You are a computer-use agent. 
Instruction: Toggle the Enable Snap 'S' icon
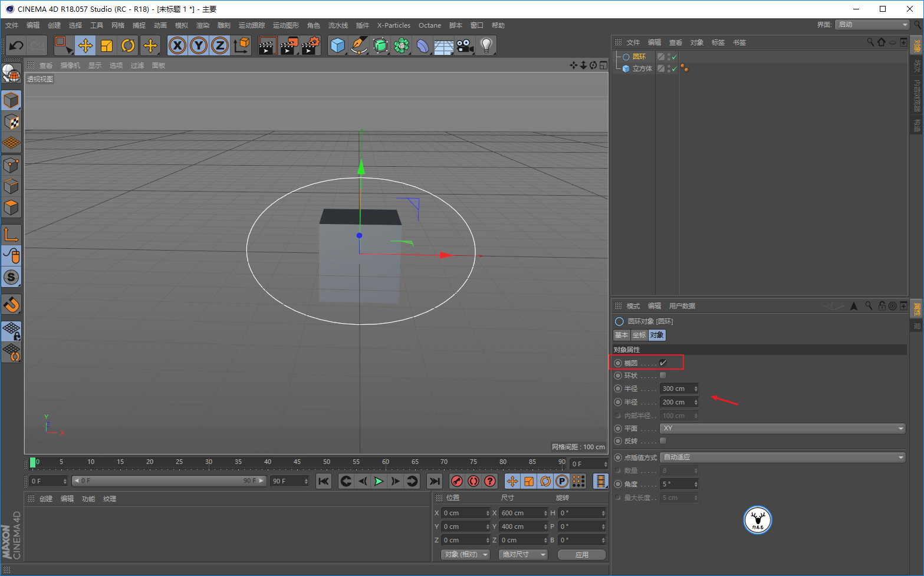(11, 277)
